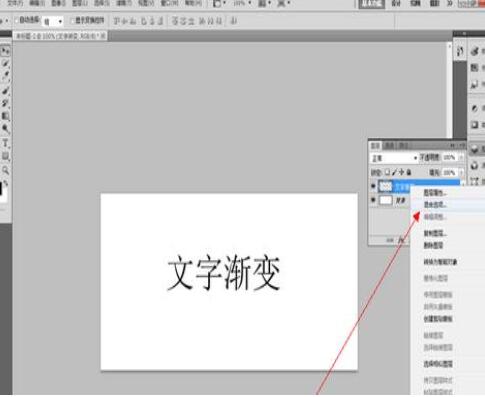The width and height of the screenshot is (485, 397).
Task: Select the 图层 (Layers) tab
Action: point(375,146)
